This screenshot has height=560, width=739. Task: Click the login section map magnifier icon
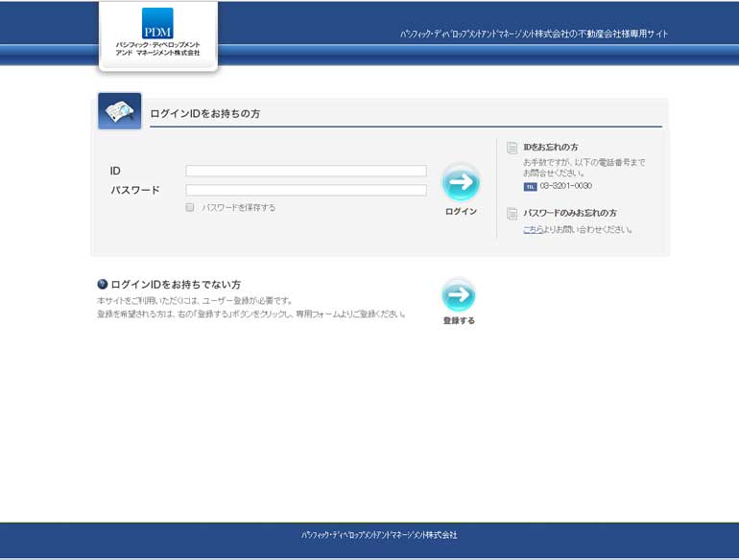click(120, 111)
